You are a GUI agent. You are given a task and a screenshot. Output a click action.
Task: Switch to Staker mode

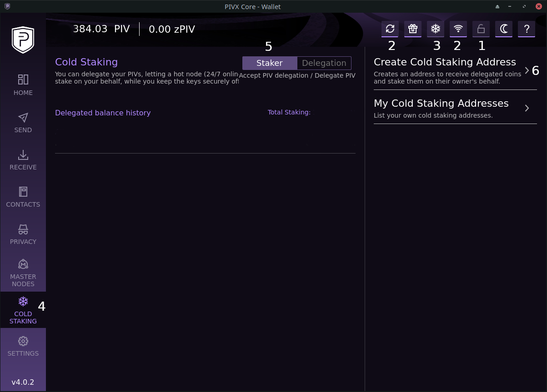click(270, 63)
